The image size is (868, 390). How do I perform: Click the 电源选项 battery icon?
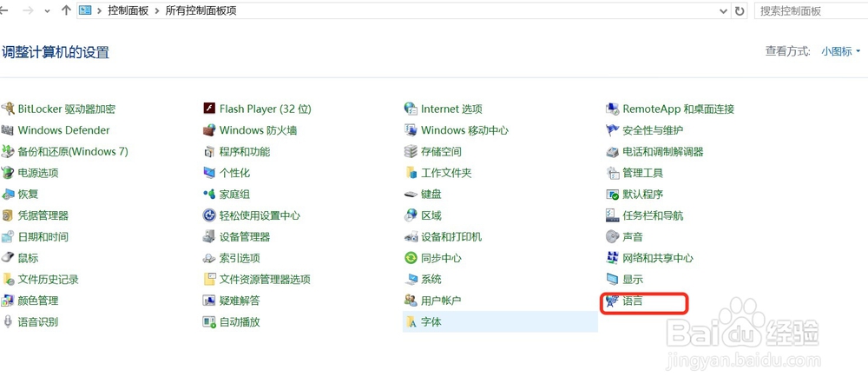(7, 173)
